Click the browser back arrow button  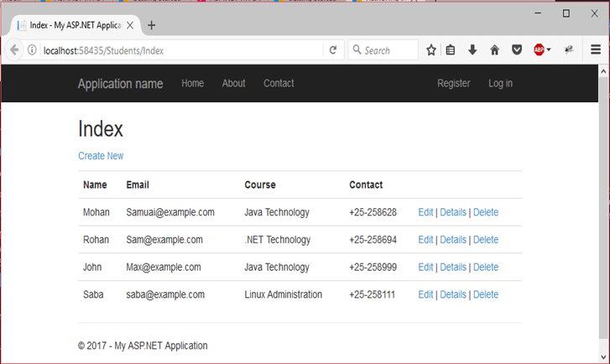click(14, 50)
